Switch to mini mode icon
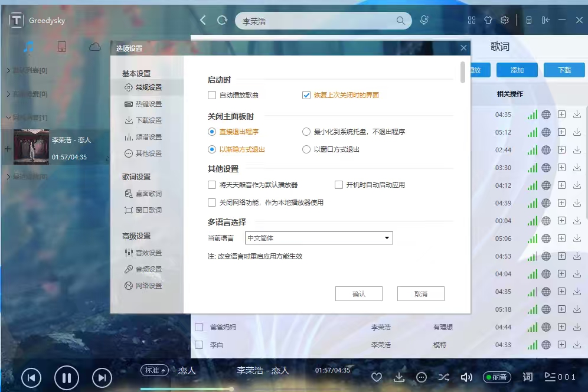588x392 pixels. click(529, 20)
